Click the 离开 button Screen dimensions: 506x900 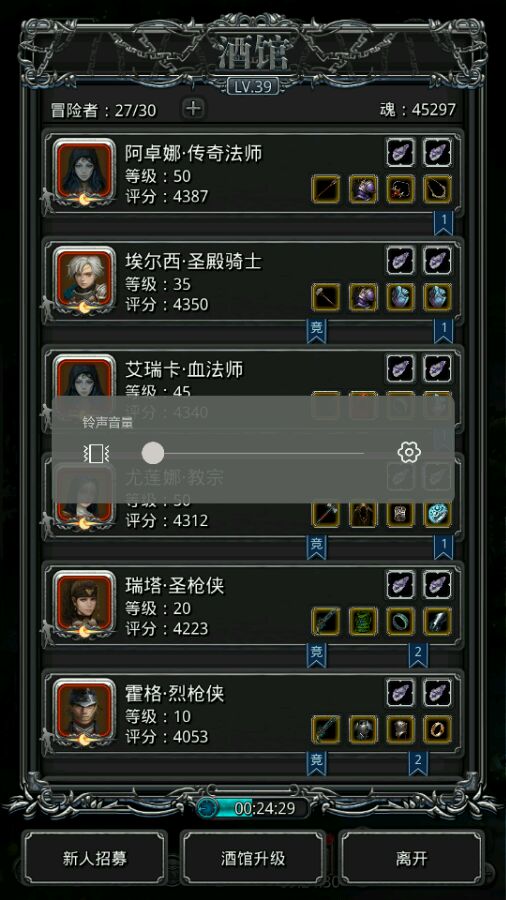click(x=411, y=858)
